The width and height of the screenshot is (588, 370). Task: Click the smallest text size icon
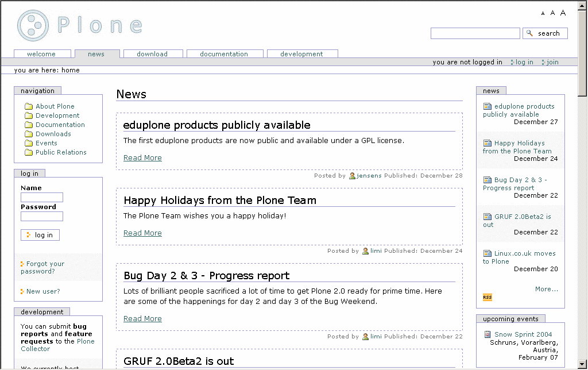(x=543, y=13)
